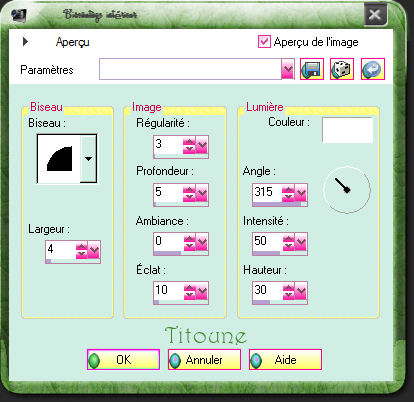The image size is (414, 402).
Task: Click the dialog title bar program icon
Action: tap(19, 14)
